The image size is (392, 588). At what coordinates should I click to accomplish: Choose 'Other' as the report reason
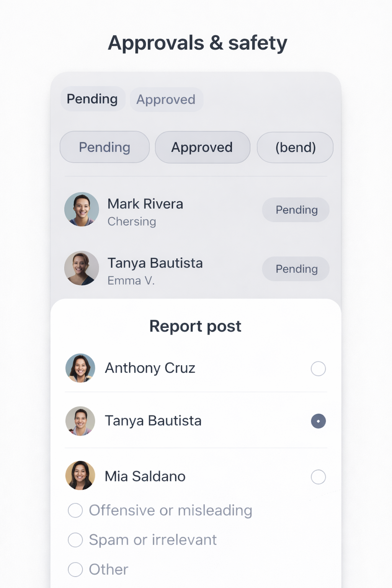[75, 569]
